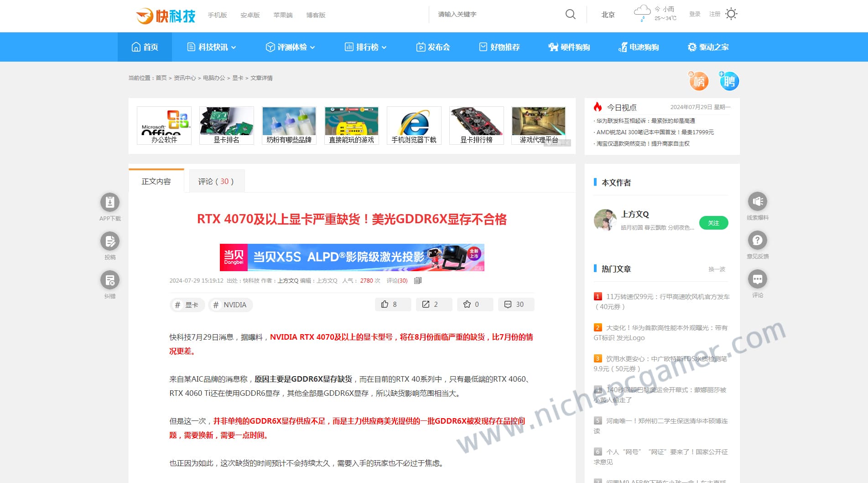The image size is (868, 483).
Task: Click the 当贝X5S projector ad banner
Action: pos(352,257)
